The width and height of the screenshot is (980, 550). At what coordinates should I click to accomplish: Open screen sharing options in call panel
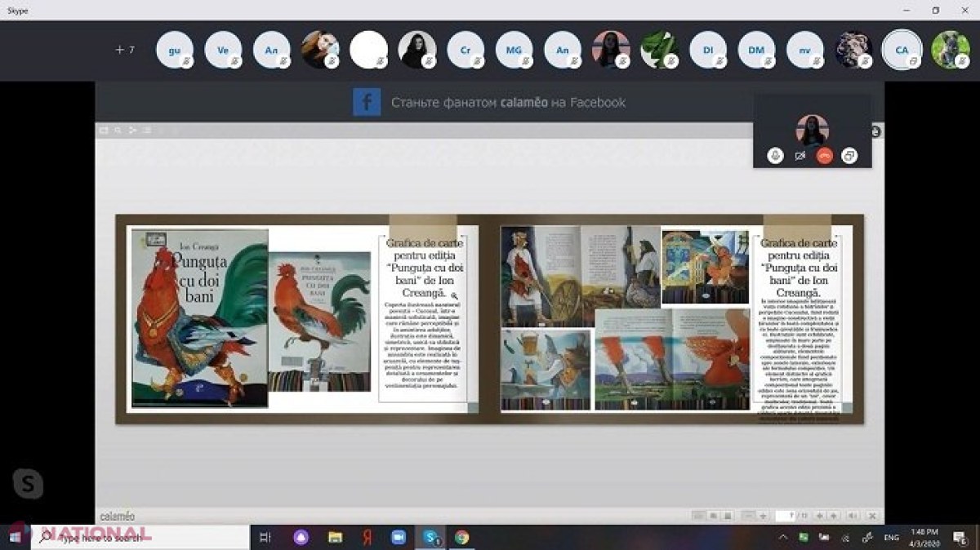(849, 155)
